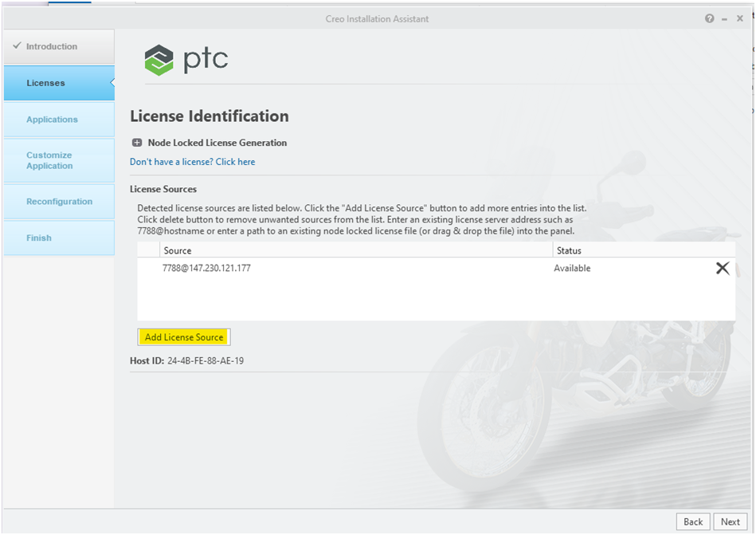Click the Status column header
756x535 pixels.
(644, 250)
